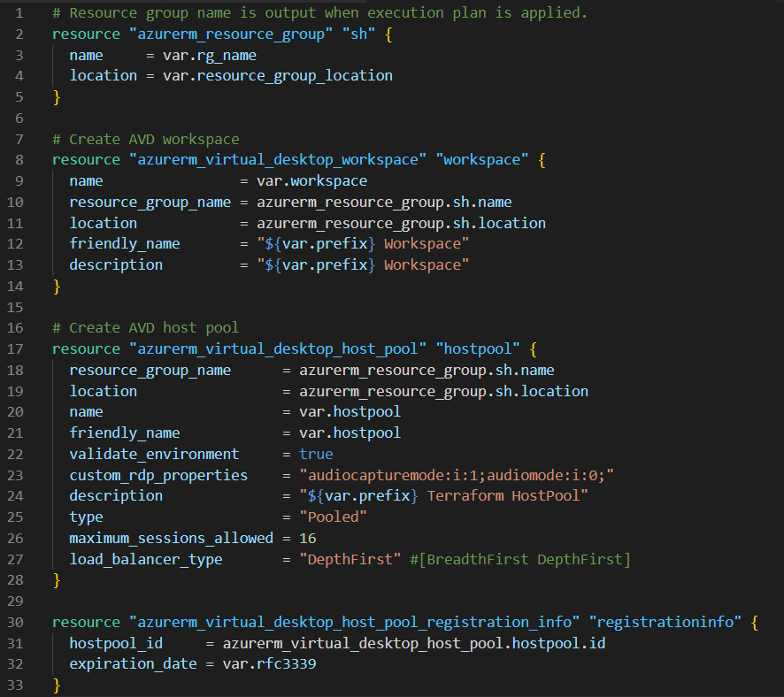The width and height of the screenshot is (784, 697).
Task: Click the var.rg_name value
Action: pos(210,55)
